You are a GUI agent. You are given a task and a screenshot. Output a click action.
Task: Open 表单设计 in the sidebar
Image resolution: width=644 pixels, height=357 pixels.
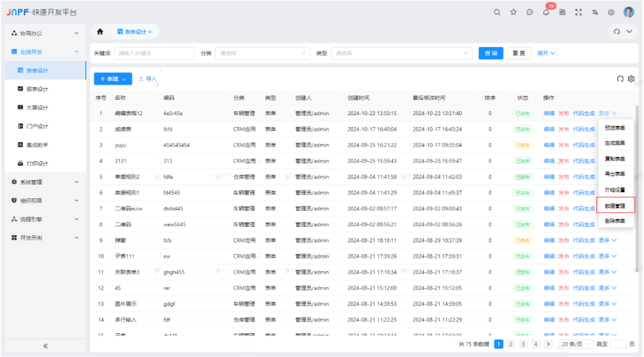[x=45, y=70]
